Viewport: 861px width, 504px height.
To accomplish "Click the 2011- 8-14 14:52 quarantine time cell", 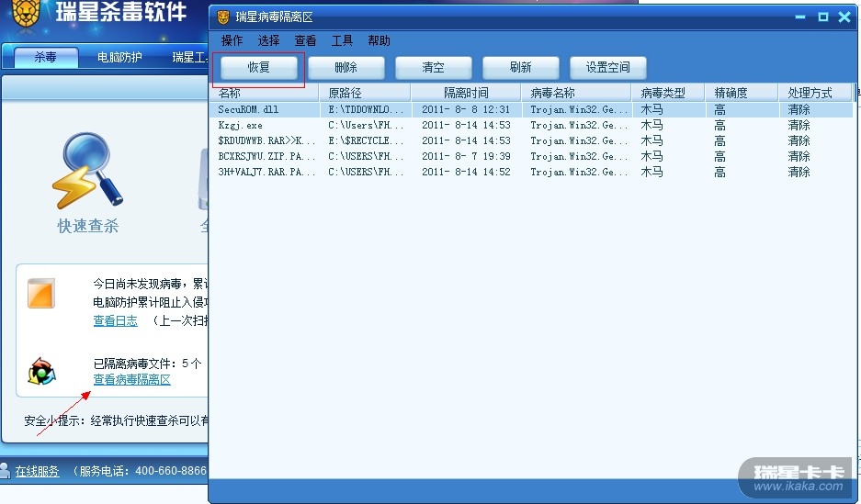I will tap(466, 173).
